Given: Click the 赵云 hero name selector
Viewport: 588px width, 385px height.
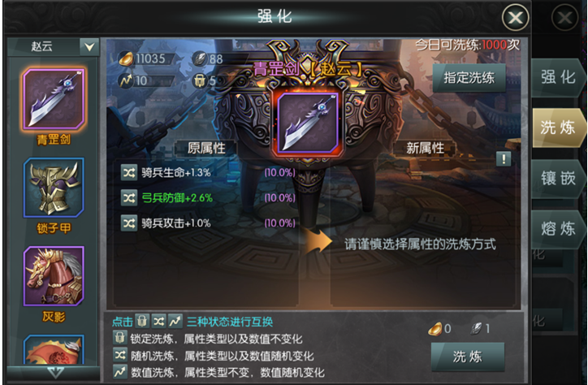Looking at the screenshot, I should pos(44,46).
